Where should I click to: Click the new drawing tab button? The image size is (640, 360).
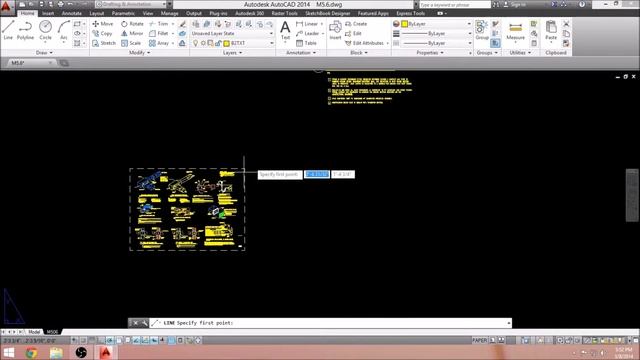[x=64, y=63]
